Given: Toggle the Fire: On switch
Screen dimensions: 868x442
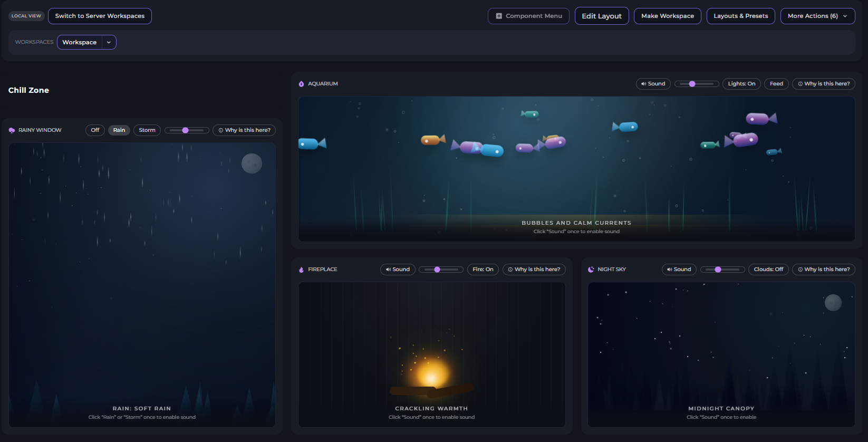Looking at the screenshot, I should point(483,270).
